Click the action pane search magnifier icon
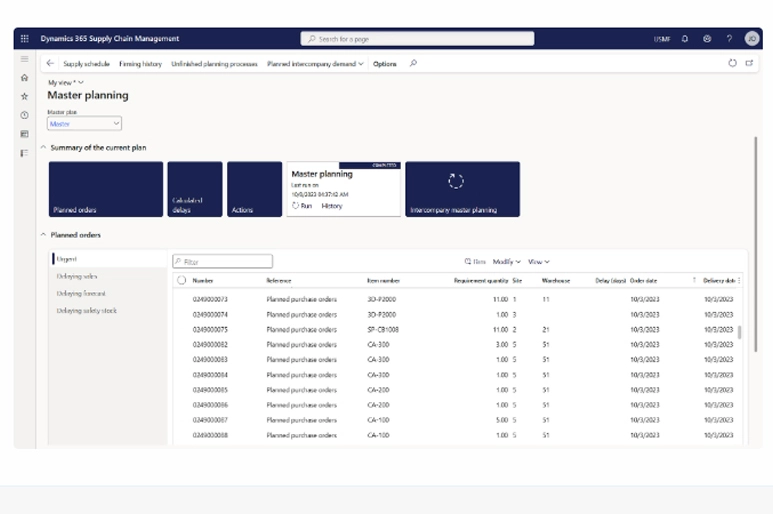 [x=413, y=63]
